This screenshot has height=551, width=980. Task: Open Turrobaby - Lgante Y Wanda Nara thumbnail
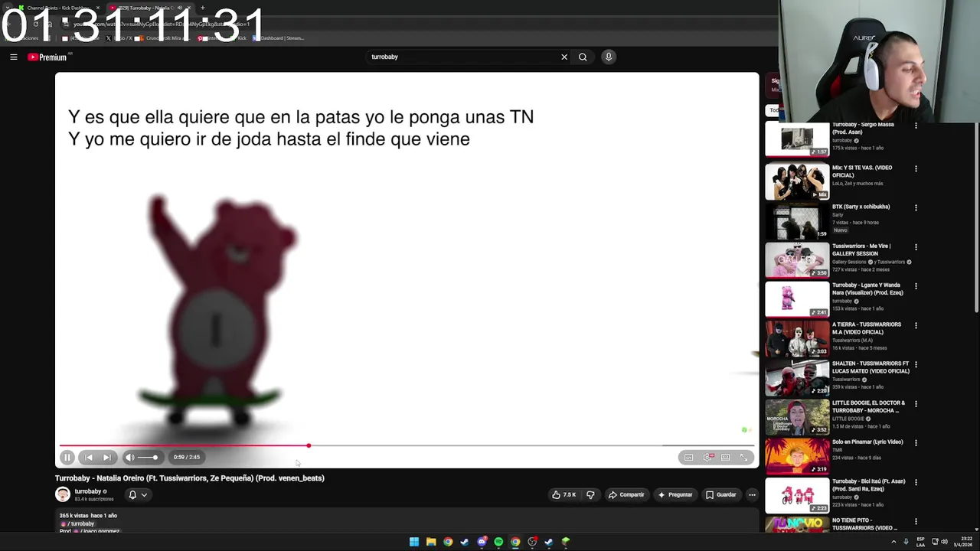(x=797, y=298)
